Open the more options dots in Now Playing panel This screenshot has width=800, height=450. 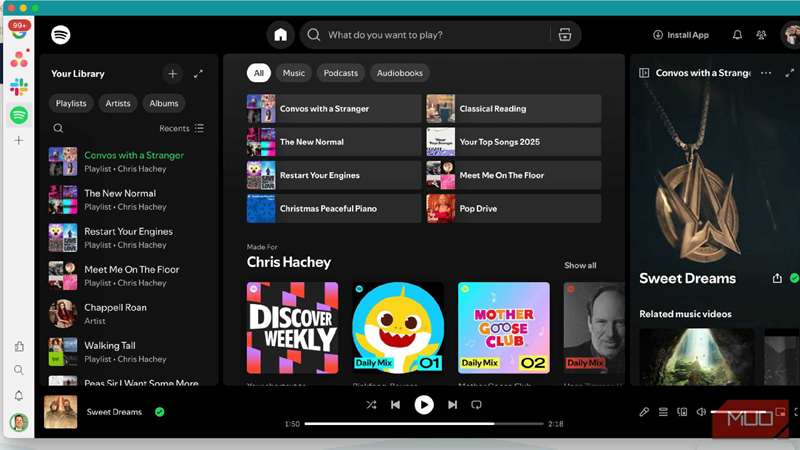click(766, 73)
